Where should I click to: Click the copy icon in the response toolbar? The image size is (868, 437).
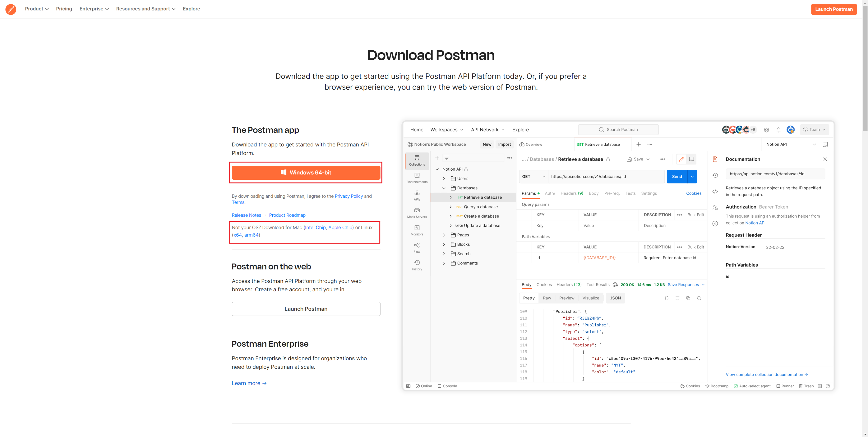coord(688,298)
